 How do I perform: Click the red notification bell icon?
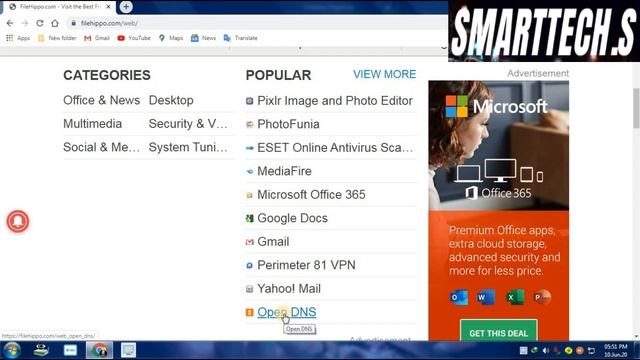point(18,221)
